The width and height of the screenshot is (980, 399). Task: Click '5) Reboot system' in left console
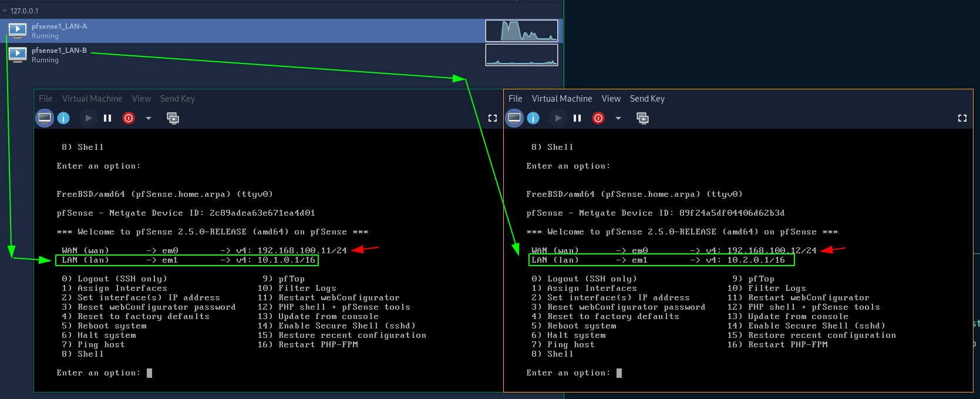[x=104, y=326]
